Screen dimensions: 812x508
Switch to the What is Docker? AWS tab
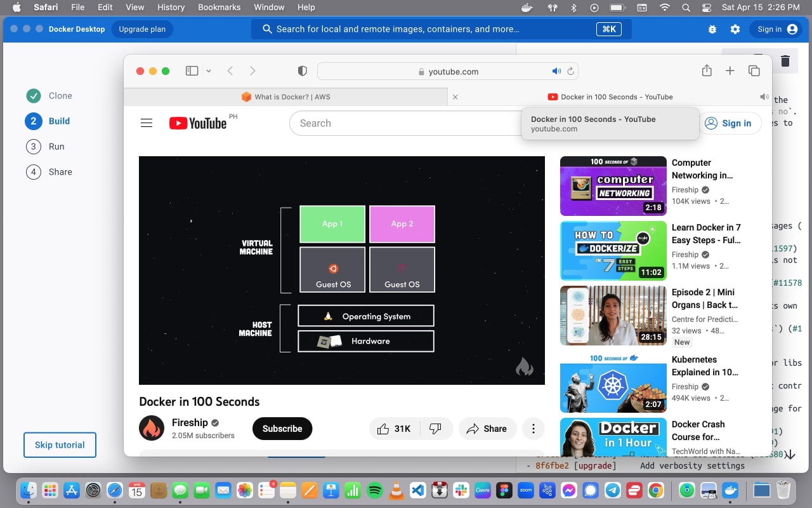[x=285, y=97]
